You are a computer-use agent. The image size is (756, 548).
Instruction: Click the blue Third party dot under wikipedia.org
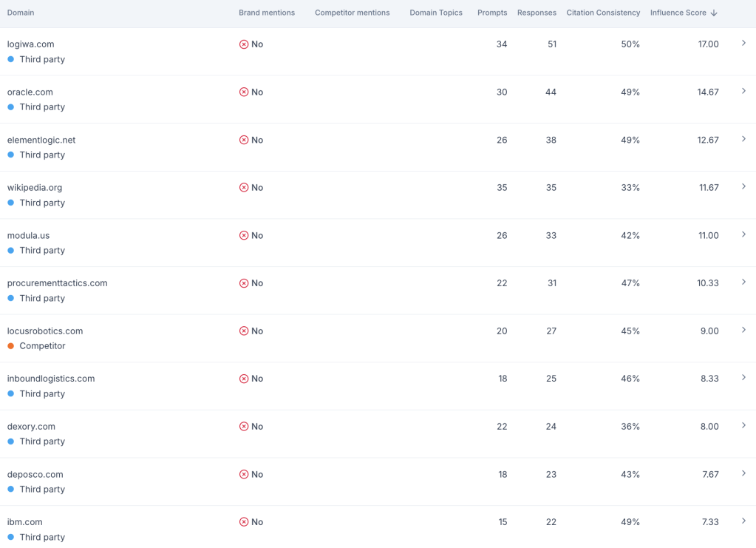[x=11, y=203]
